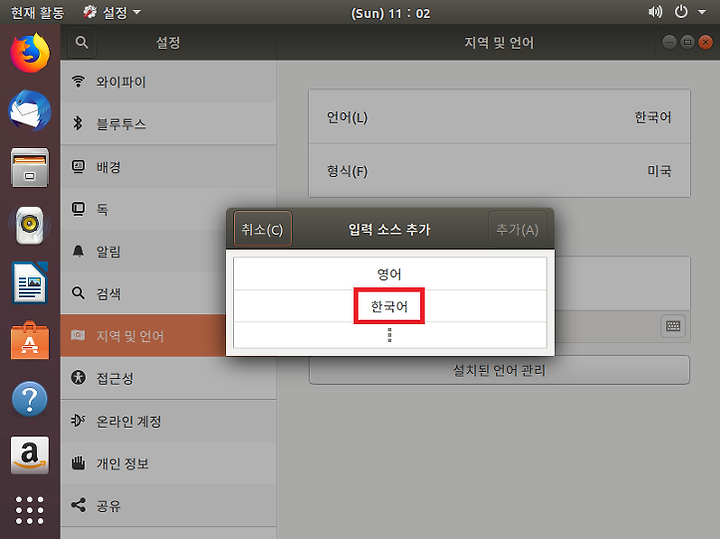
Task: Click the search icon in Settings header
Action: pos(82,43)
